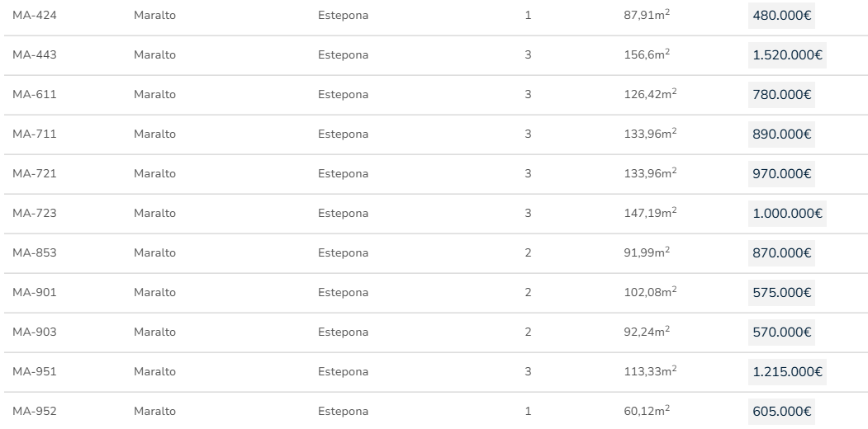868x429 pixels.
Task: Select the 1.215.000€ price tag
Action: tap(788, 372)
